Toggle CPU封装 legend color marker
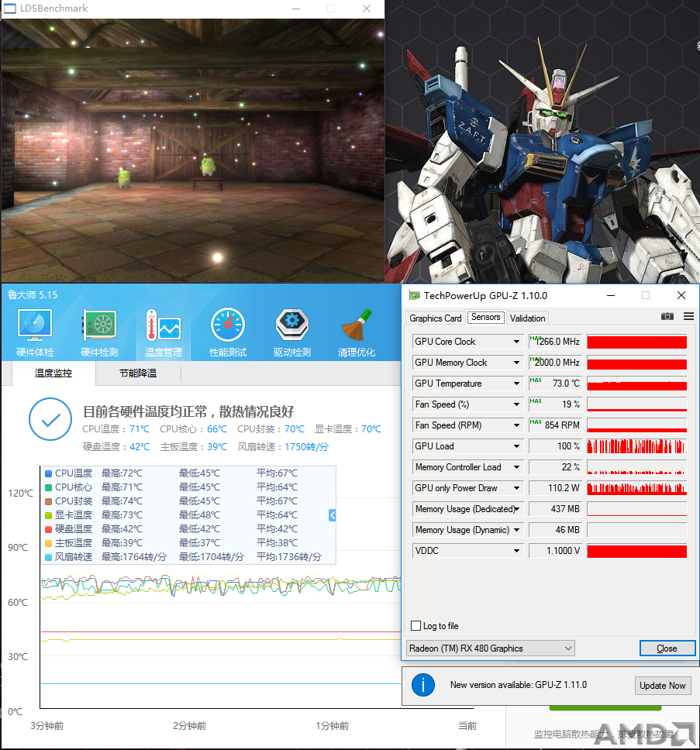700x750 pixels. 48,501
